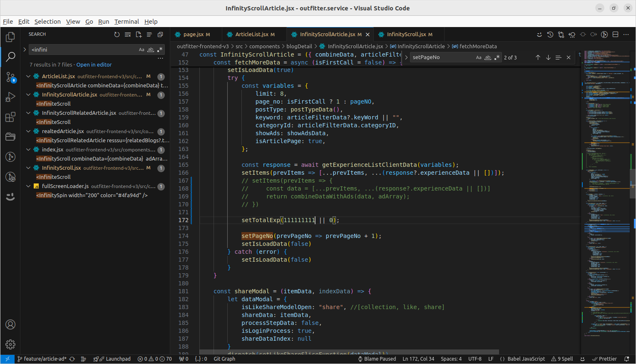
Task: Click the Copilot smiley icon in editor toolbar
Action: tap(539, 35)
